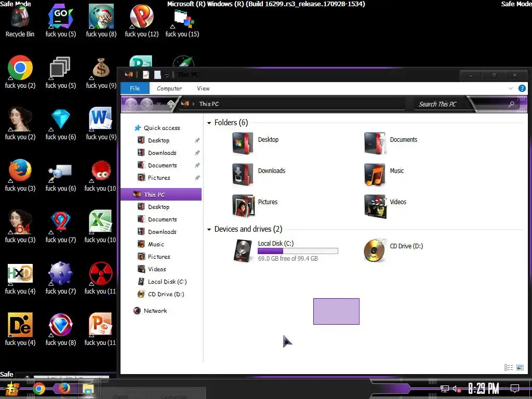This screenshot has height=399, width=532.
Task: Select the stacked windows desktop shortcut
Action: pyautogui.click(x=60, y=72)
